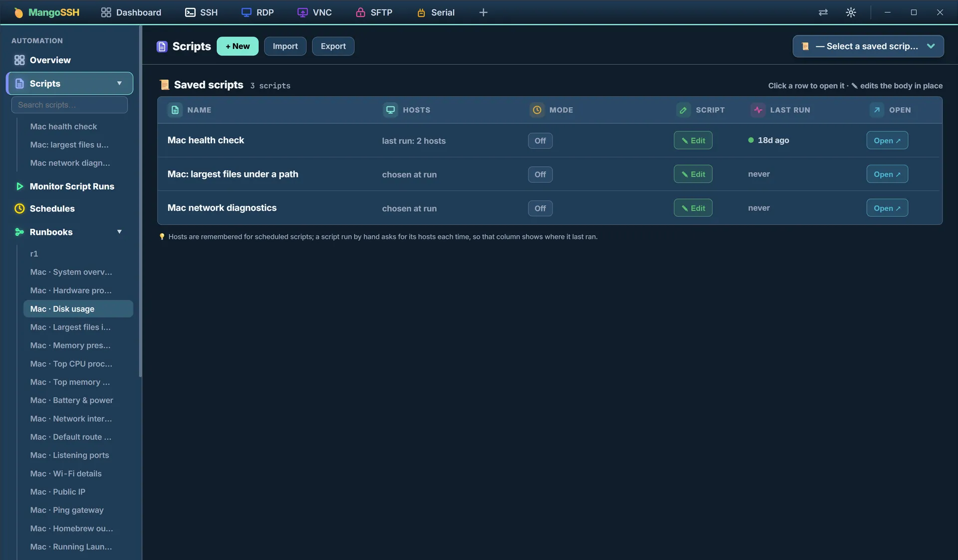
Task: Click the Export button
Action: pyautogui.click(x=333, y=46)
